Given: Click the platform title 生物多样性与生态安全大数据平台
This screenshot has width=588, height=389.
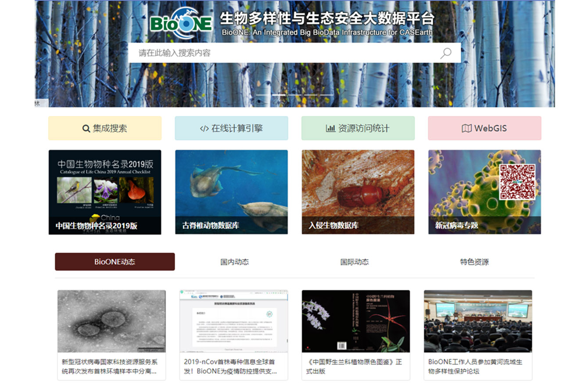Looking at the screenshot, I should [x=327, y=19].
